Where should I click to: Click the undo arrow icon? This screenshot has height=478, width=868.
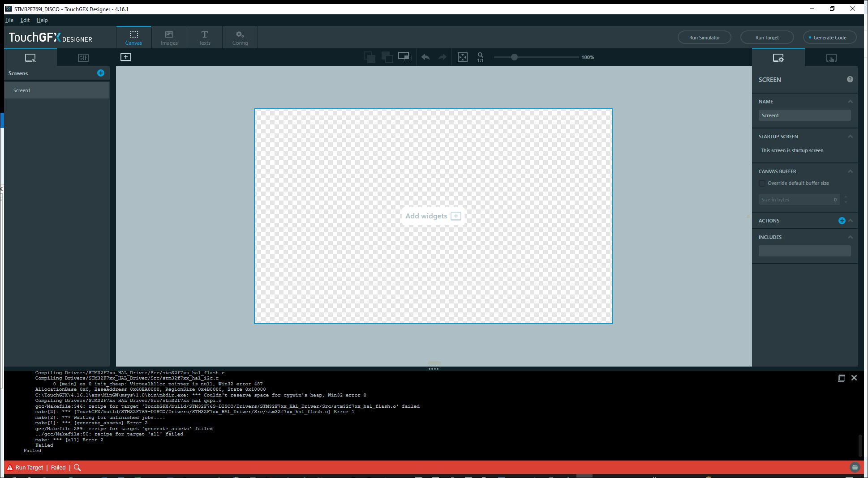[425, 57]
